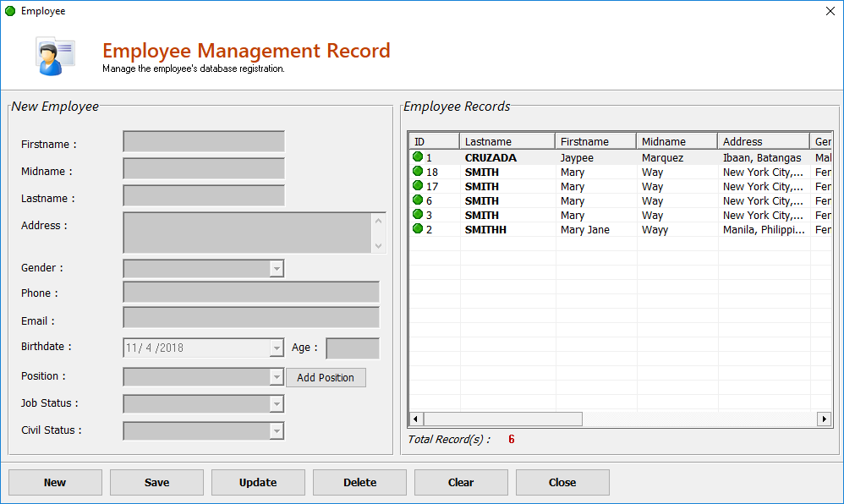Sort by the Address column header
The image size is (844, 504).
click(x=764, y=141)
